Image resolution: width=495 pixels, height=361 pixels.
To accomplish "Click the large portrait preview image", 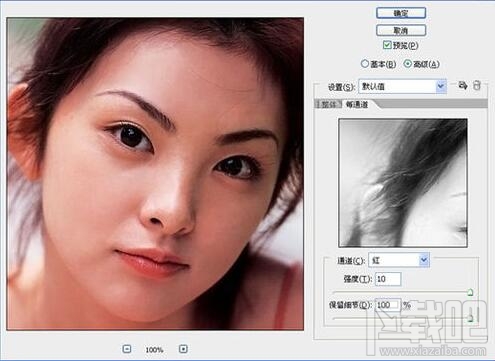I will [155, 174].
